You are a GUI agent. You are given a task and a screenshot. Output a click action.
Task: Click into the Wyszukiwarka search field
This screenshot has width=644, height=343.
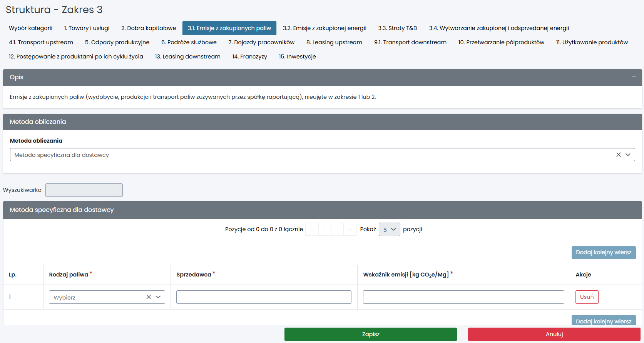tap(84, 190)
